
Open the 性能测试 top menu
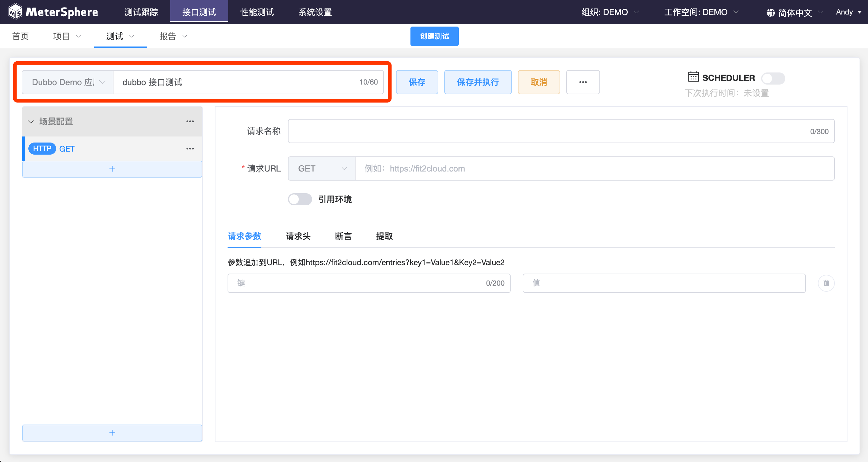click(257, 12)
